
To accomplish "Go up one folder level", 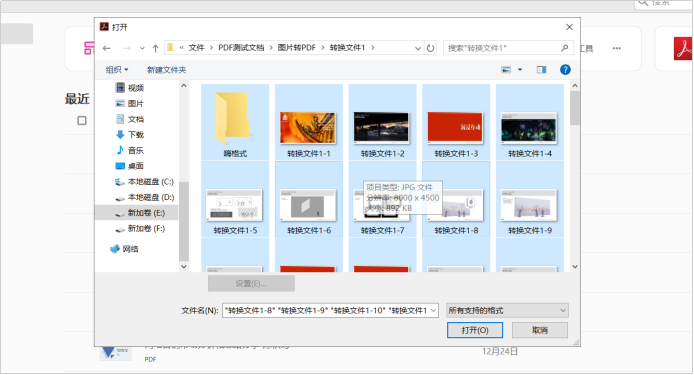I will (x=155, y=48).
